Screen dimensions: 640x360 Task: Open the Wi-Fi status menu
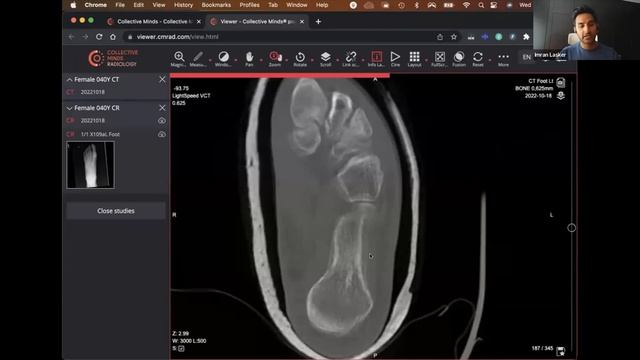tap(466, 5)
